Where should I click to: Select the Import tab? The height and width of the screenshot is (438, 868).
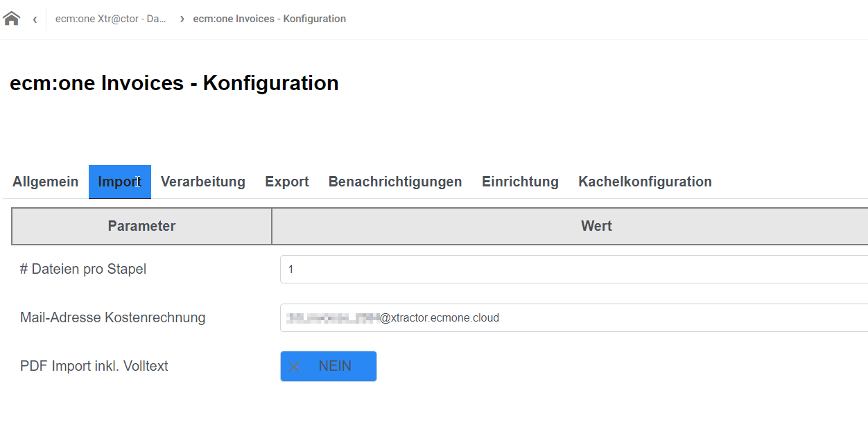point(120,182)
